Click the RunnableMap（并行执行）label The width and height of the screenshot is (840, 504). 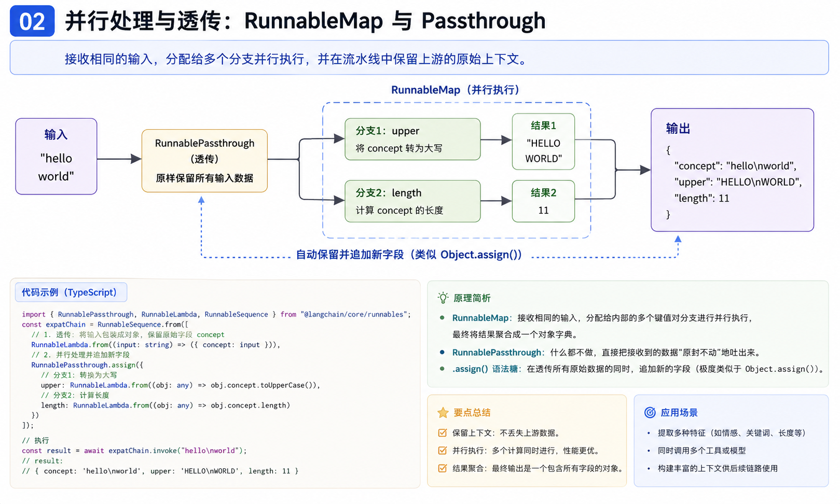456,90
